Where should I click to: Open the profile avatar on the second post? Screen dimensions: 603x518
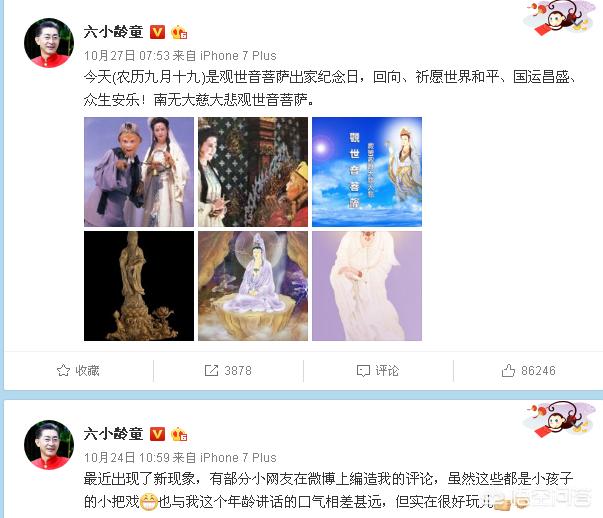49,445
